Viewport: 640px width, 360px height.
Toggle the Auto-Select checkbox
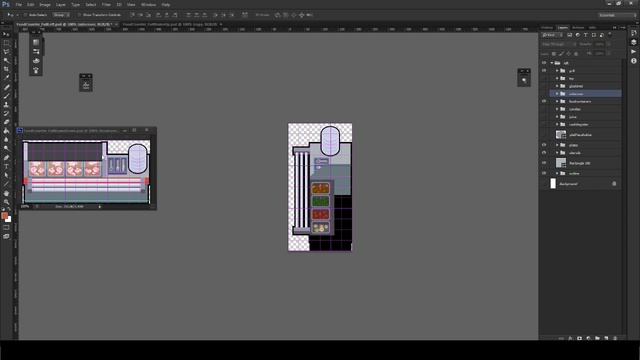point(25,15)
